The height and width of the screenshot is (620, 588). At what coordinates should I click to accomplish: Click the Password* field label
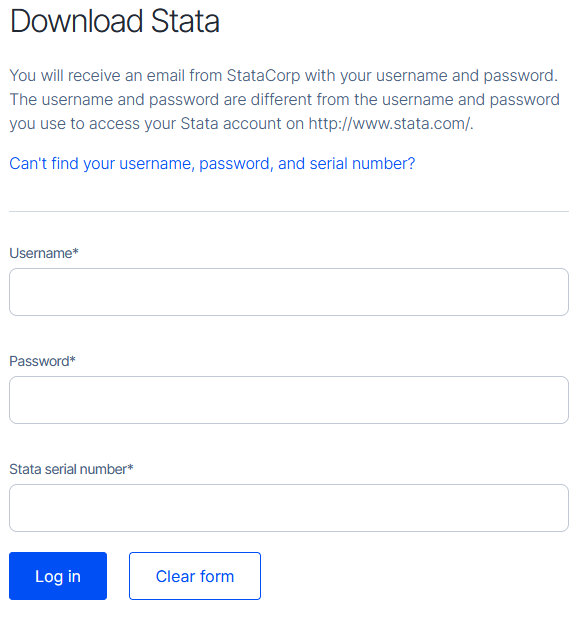42,361
